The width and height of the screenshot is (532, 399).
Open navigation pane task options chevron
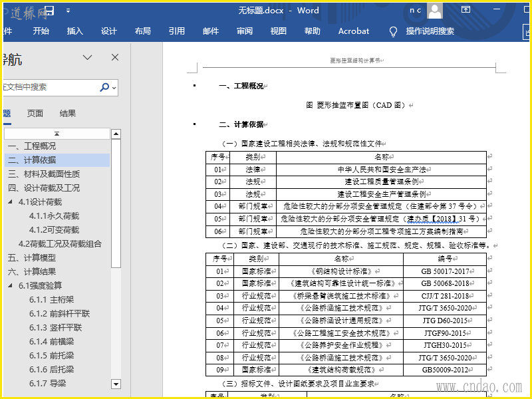click(87, 58)
